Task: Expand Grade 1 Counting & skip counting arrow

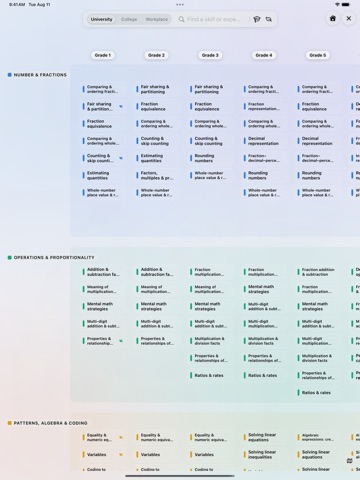Action: pos(121,158)
